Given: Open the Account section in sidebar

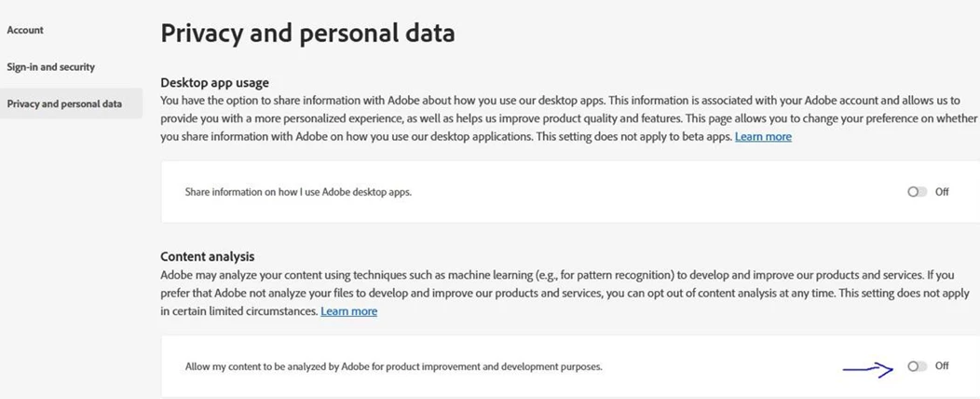Looking at the screenshot, I should (x=26, y=30).
